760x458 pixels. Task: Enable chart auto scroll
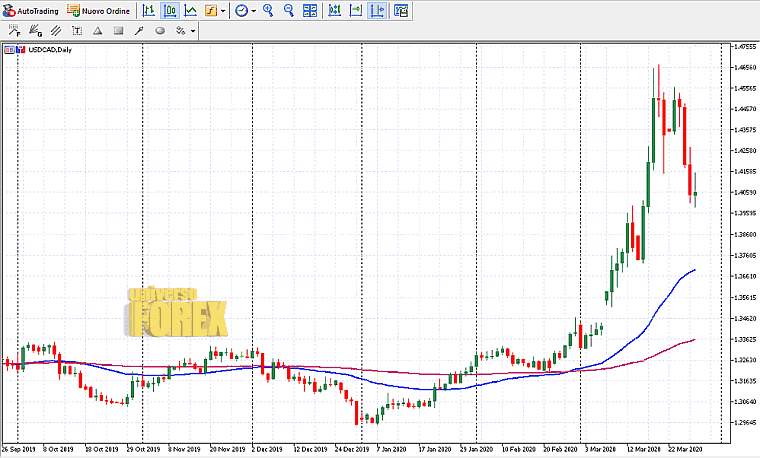(356, 11)
